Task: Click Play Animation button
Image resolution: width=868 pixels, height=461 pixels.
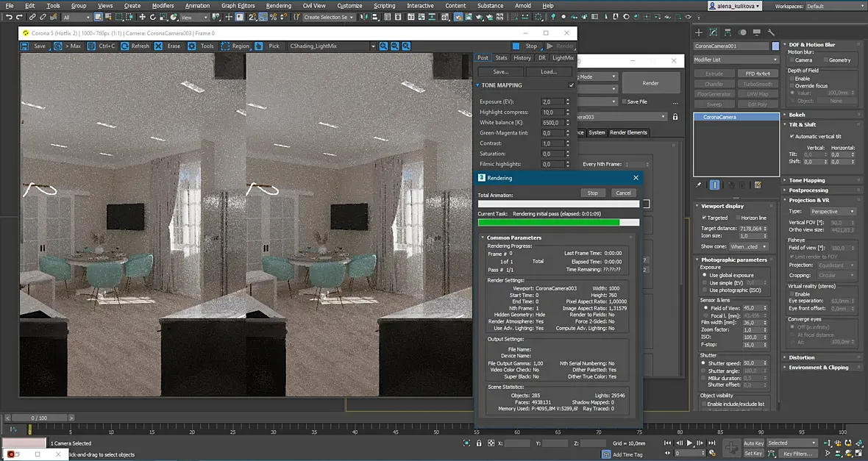Action: pos(689,443)
